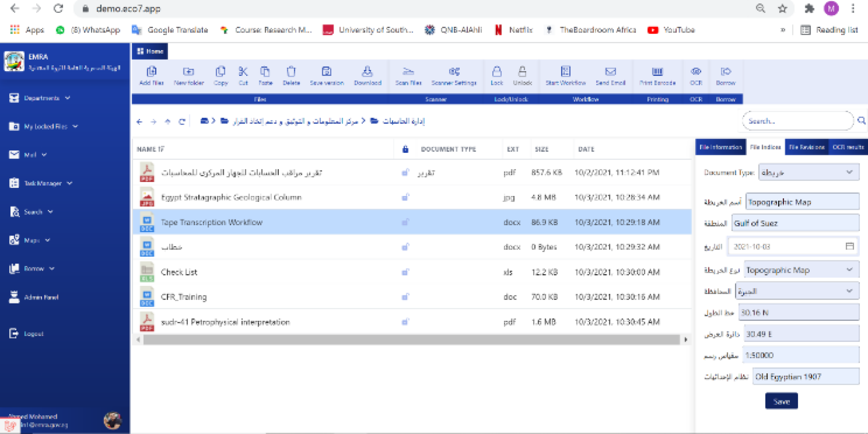Run OCR from the toolbar
The width and height of the screenshot is (868, 434).
click(x=696, y=76)
